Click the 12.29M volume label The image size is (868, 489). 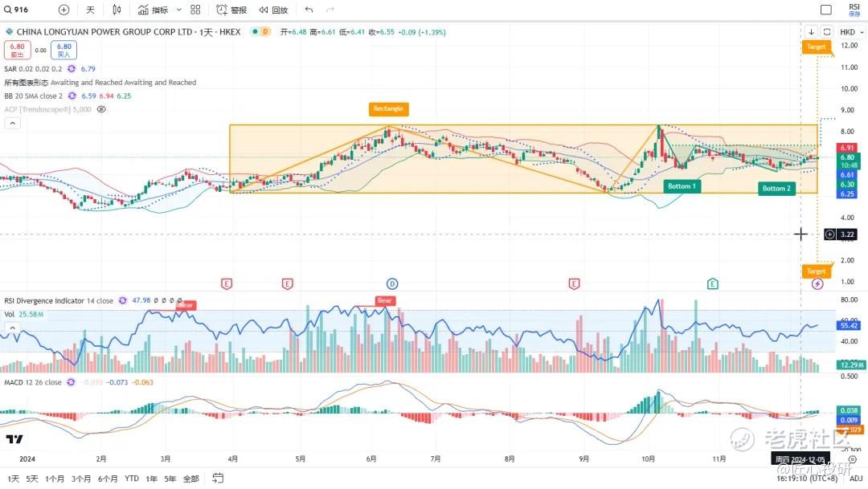click(x=850, y=365)
